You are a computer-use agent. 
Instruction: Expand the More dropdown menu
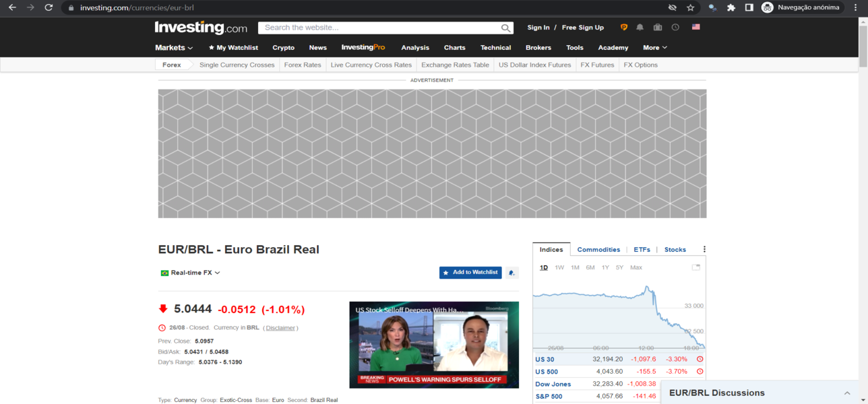point(655,48)
